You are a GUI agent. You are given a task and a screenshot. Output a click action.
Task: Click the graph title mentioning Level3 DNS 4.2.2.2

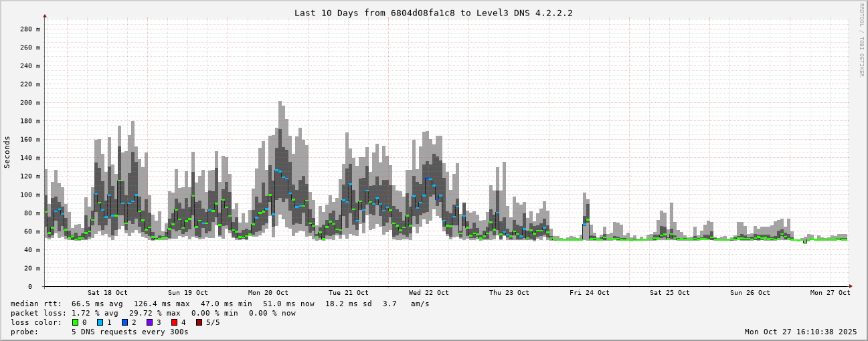tap(433, 13)
